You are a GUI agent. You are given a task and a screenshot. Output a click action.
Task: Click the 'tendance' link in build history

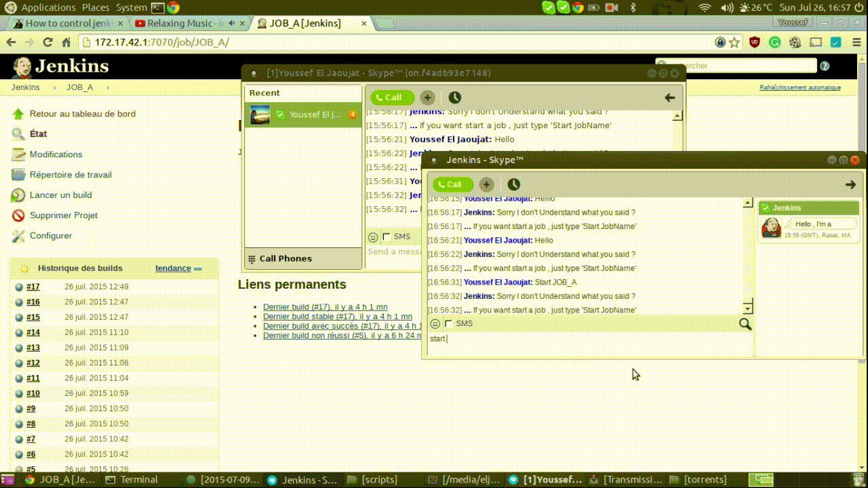(x=173, y=268)
